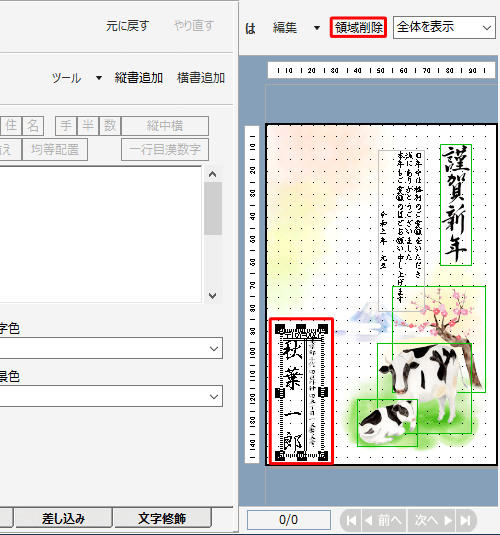Click the text area scroll down arrow
Screen dimensions: 500x535
[213, 295]
